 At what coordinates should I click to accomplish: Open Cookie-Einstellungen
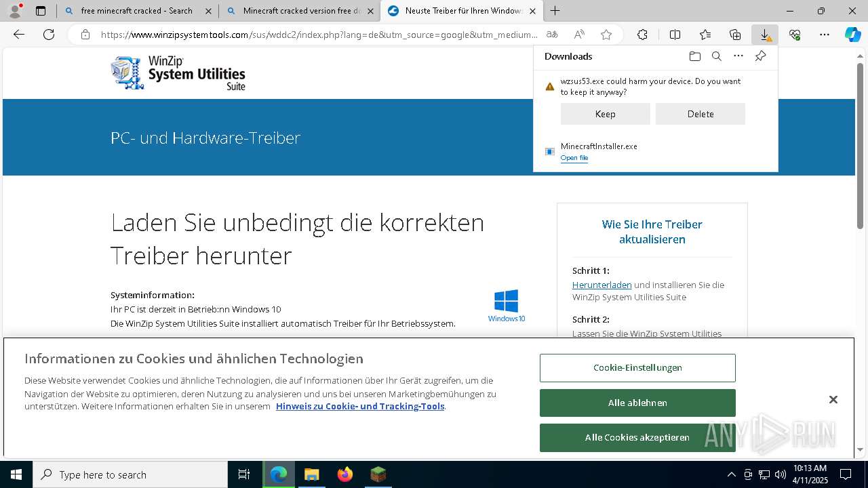click(x=637, y=367)
